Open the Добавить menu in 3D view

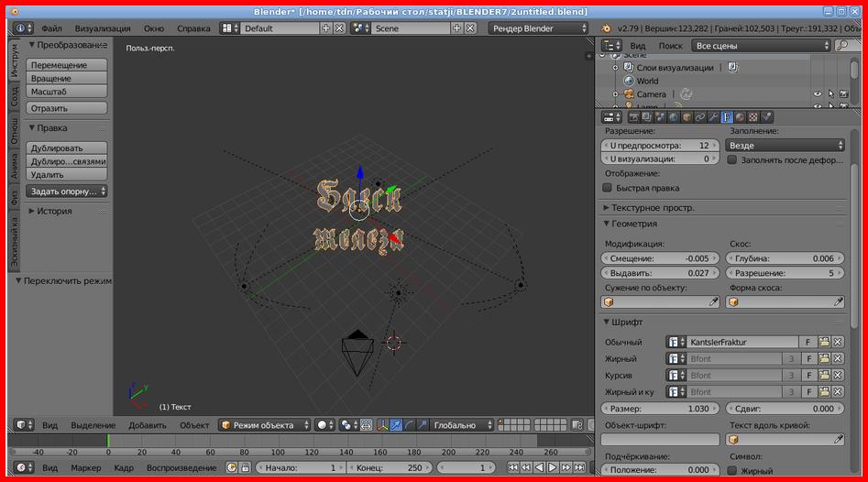click(148, 425)
